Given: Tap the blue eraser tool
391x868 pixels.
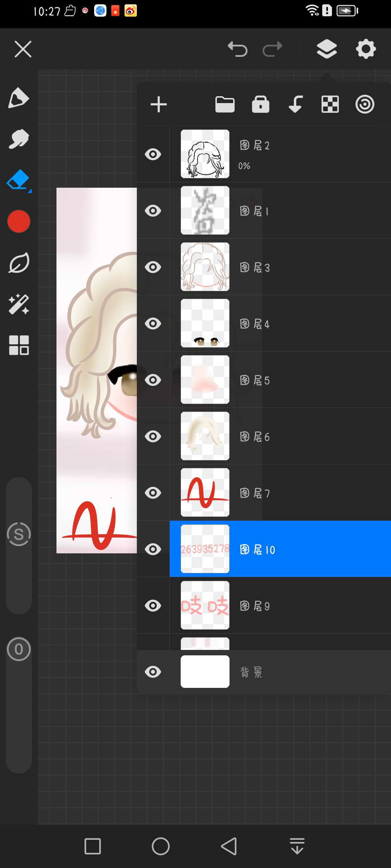Looking at the screenshot, I should [x=18, y=180].
